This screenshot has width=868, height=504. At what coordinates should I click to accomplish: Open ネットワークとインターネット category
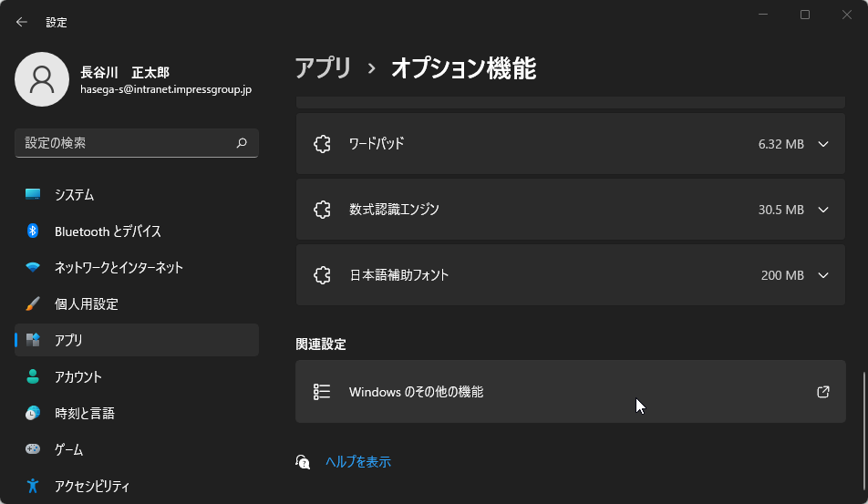tap(137, 268)
